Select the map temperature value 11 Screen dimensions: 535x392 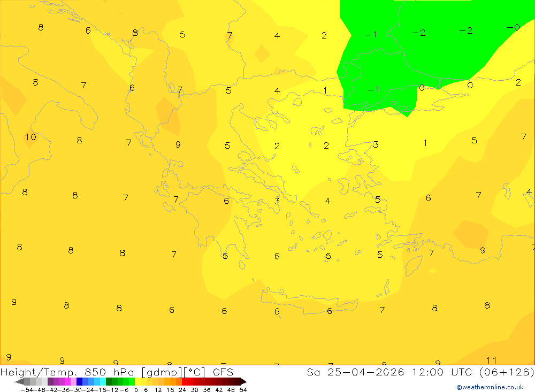coord(491,360)
